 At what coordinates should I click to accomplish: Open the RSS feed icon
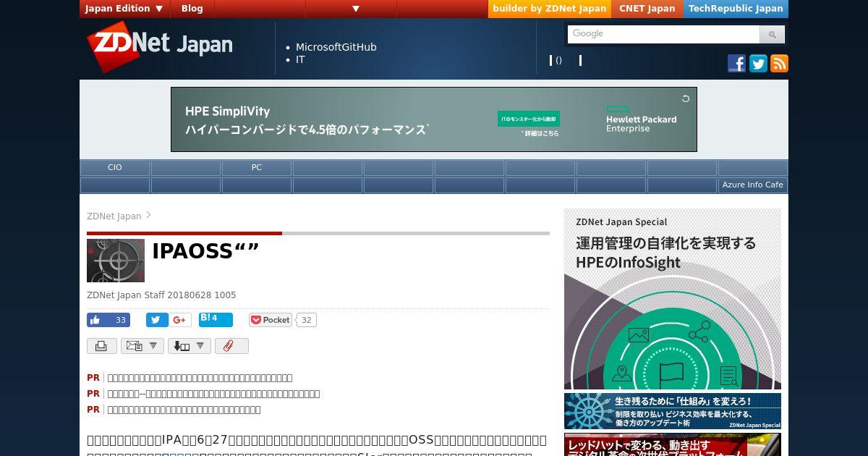[779, 64]
